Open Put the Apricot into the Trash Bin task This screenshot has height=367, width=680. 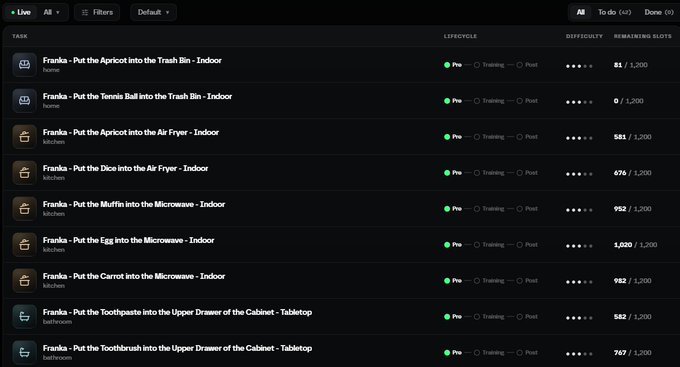(x=132, y=60)
